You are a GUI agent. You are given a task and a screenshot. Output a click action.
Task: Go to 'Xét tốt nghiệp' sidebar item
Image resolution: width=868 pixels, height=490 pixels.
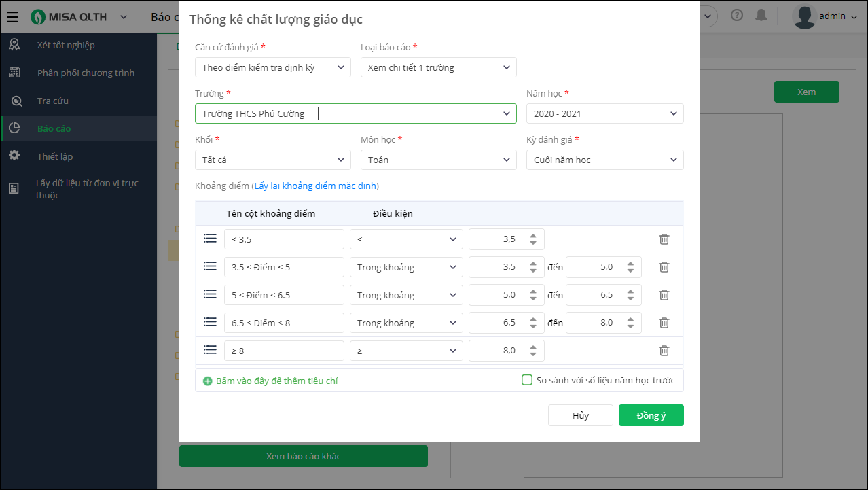[x=65, y=45]
